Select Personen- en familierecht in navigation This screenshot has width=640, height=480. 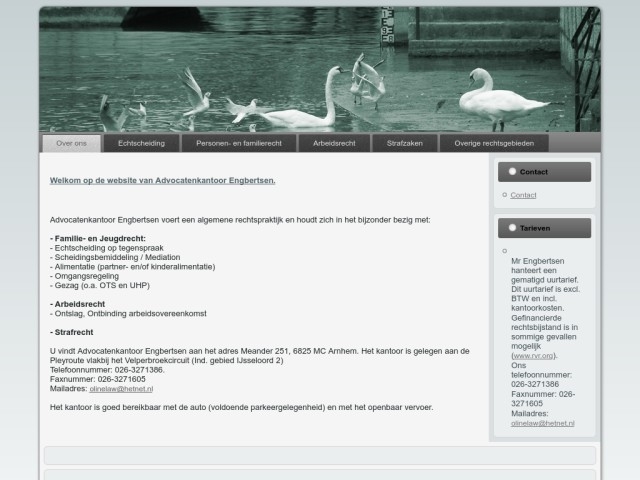239,143
